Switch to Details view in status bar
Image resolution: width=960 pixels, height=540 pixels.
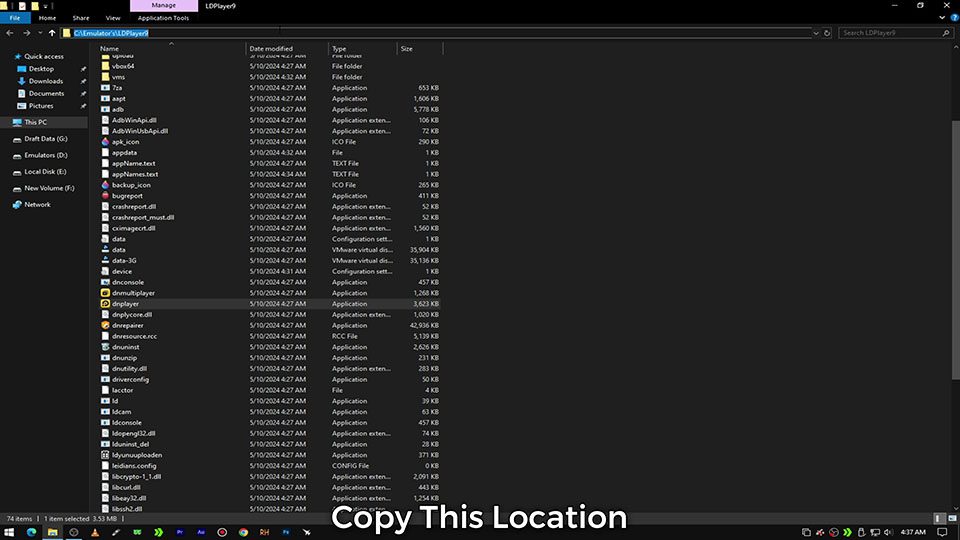pyautogui.click(x=940, y=519)
